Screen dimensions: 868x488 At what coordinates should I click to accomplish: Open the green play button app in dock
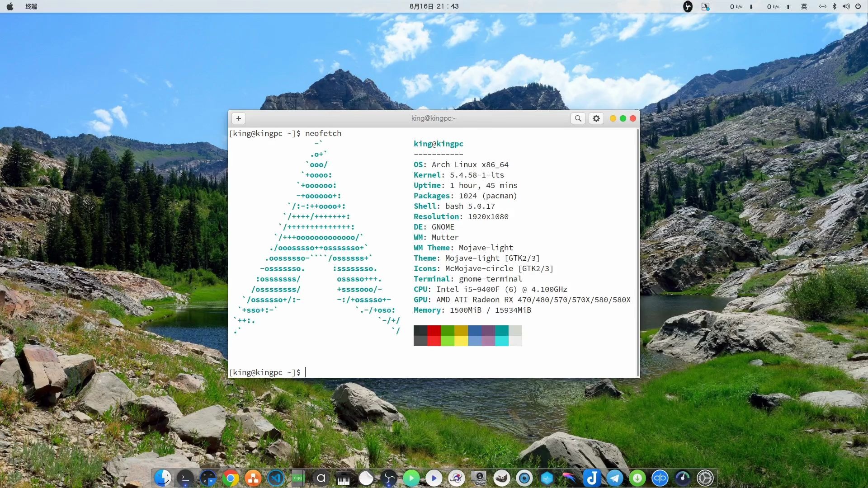tap(411, 478)
